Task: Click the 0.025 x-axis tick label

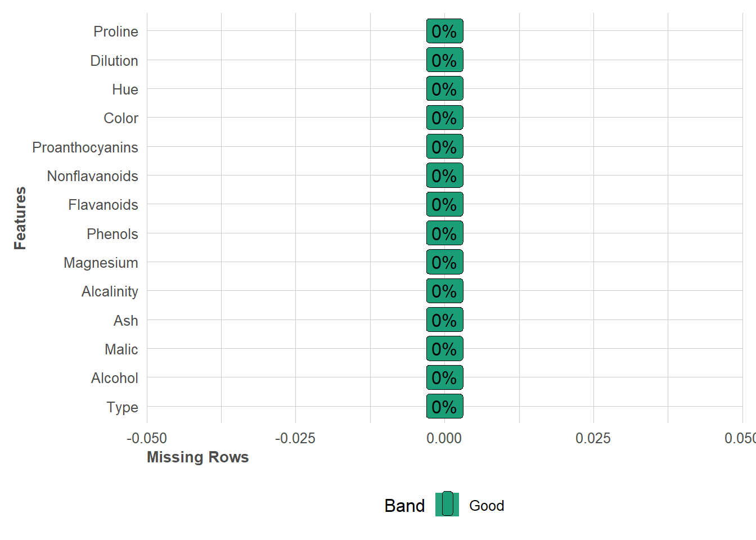Action: tap(593, 438)
